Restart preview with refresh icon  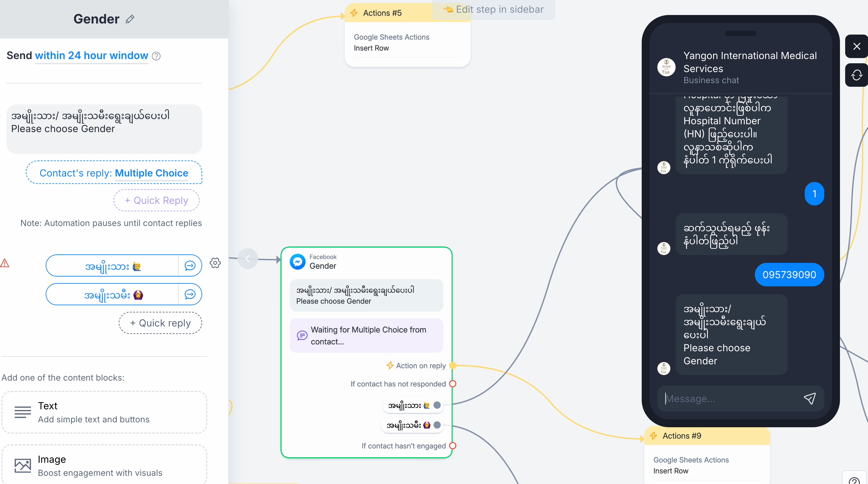click(857, 75)
